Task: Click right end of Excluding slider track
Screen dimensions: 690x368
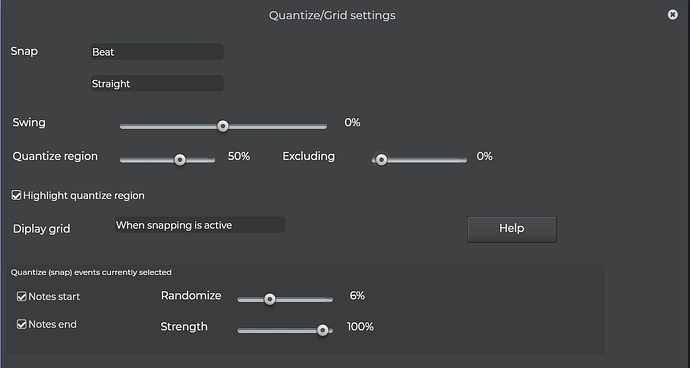Action: (465, 160)
